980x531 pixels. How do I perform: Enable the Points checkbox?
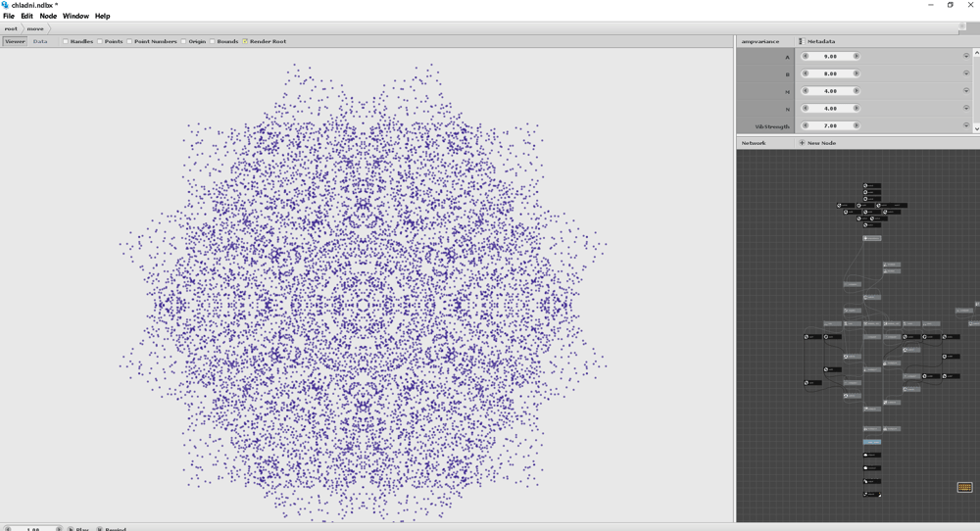pos(99,41)
